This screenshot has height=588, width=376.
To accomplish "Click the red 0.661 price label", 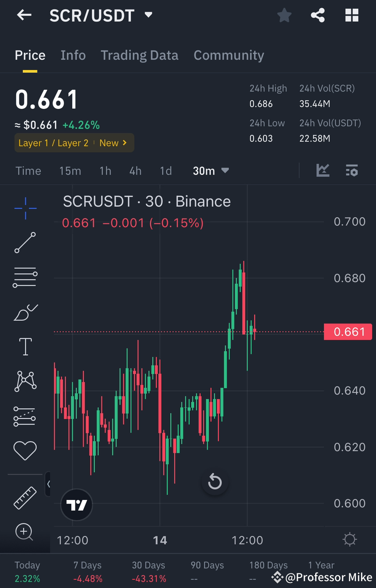I will coord(348,332).
